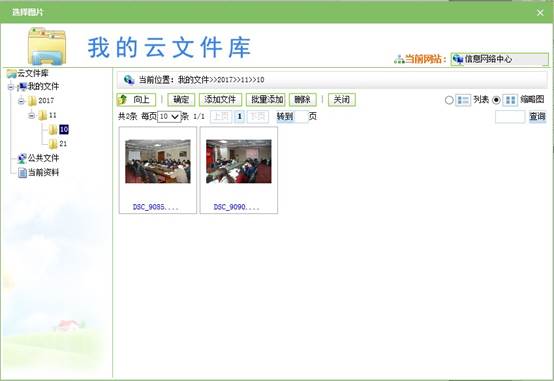The height and width of the screenshot is (381, 554).
Task: Click the globe icon beside 当前位置
Action: [x=129, y=80]
